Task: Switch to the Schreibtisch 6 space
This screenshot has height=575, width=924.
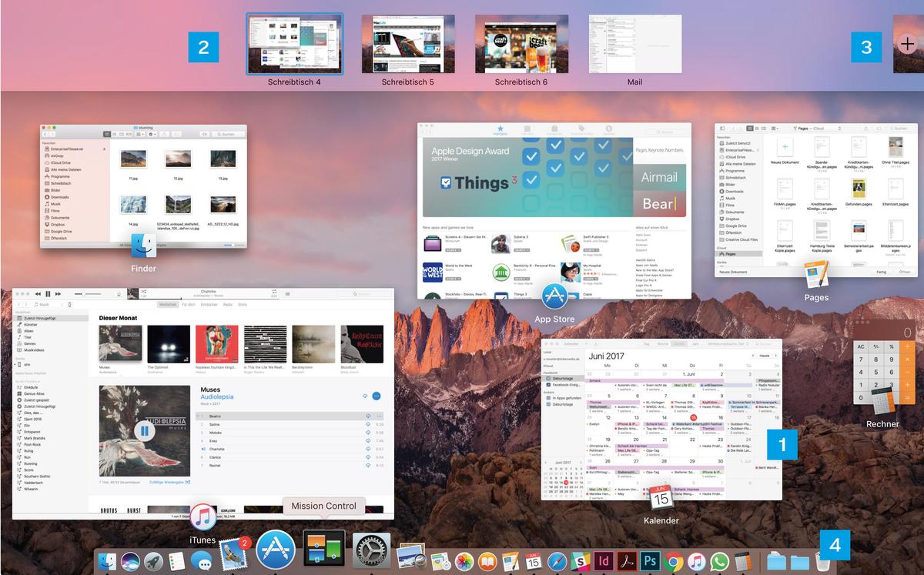Action: [x=521, y=45]
